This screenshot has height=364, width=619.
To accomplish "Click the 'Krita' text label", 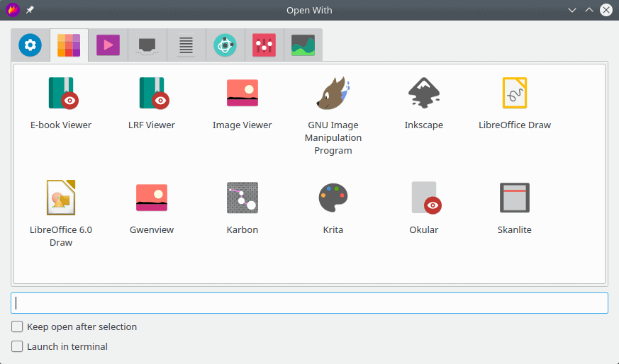I will 333,229.
